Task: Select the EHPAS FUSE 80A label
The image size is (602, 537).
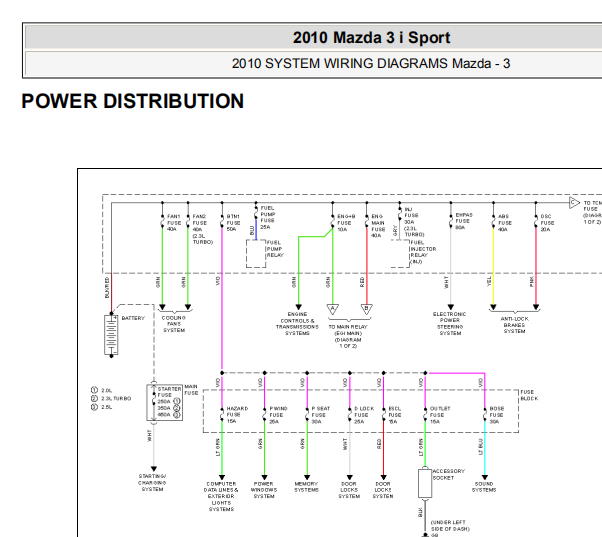Action: click(464, 221)
